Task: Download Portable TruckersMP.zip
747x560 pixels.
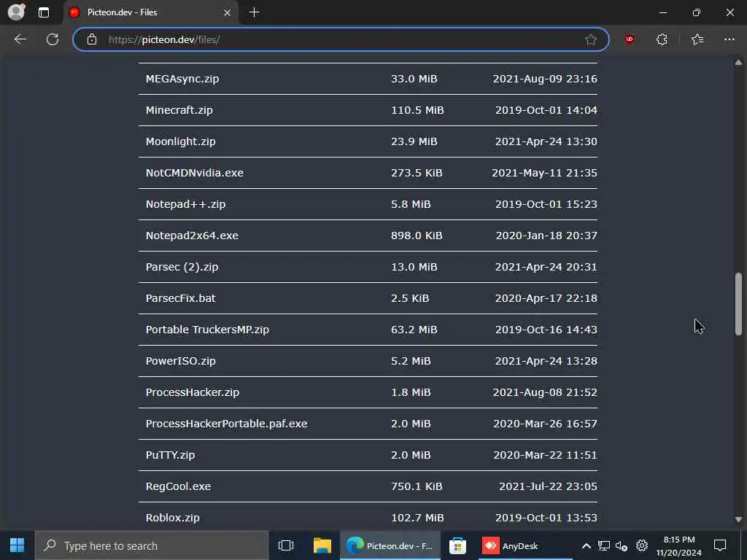Action: click(x=207, y=330)
